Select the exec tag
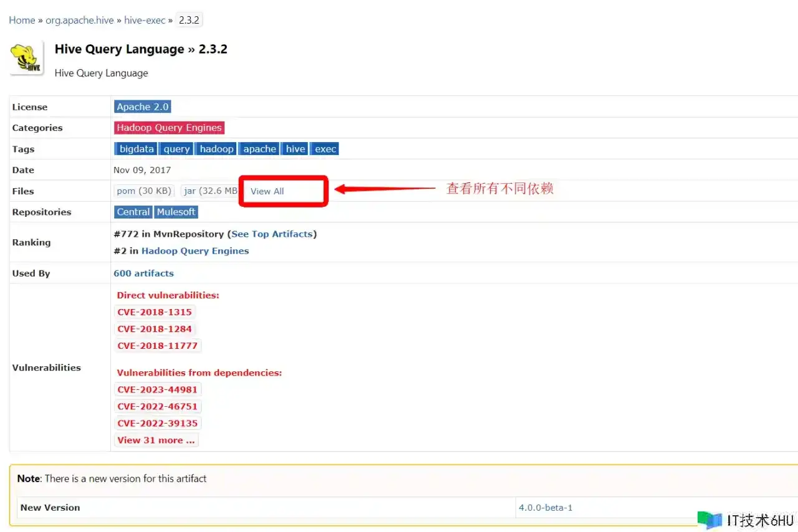Image resolution: width=798 pixels, height=532 pixels. pos(325,149)
